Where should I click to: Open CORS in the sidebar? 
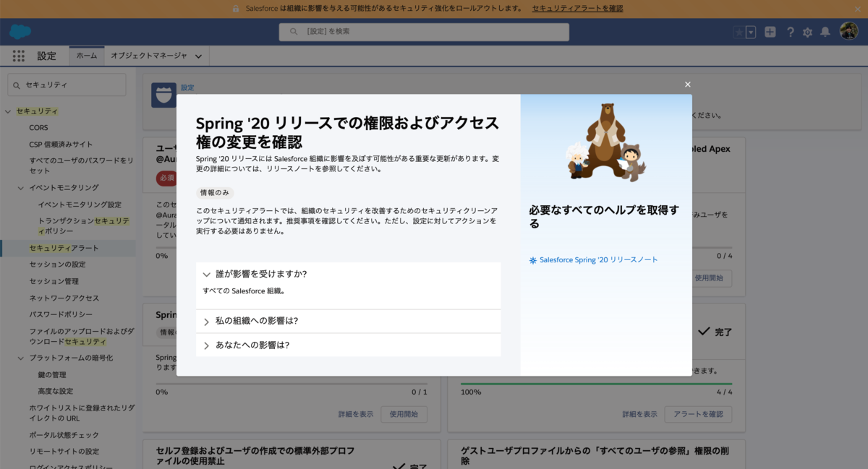coord(39,127)
